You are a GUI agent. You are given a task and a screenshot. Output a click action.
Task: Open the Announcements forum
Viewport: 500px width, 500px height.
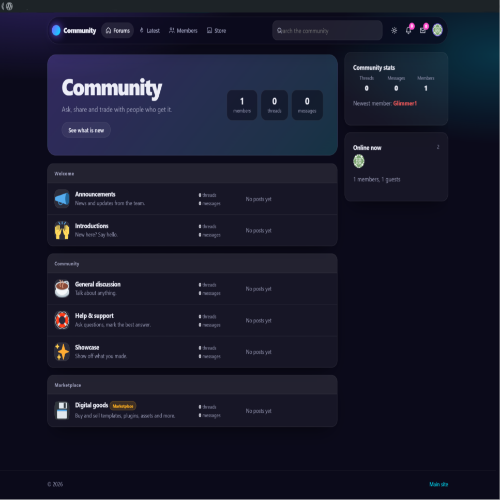[x=95, y=194]
